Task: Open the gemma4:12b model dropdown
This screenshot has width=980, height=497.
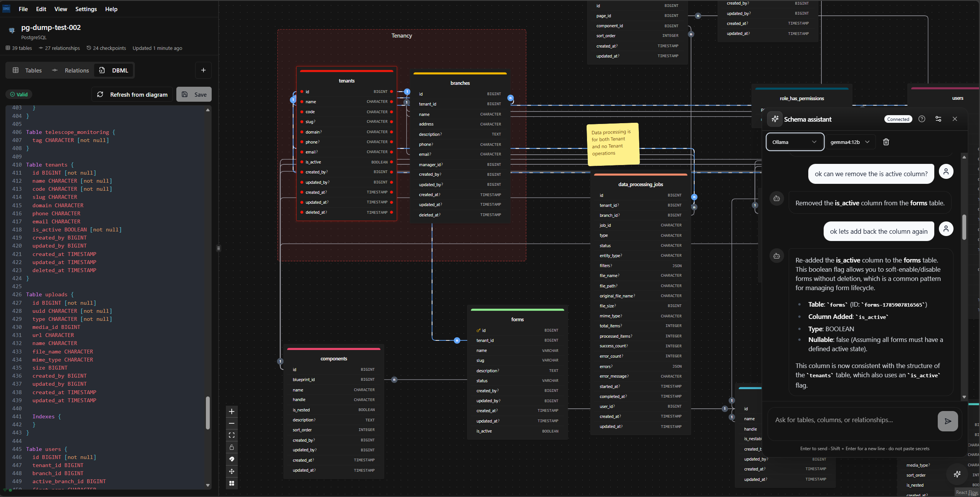Action: coord(850,142)
